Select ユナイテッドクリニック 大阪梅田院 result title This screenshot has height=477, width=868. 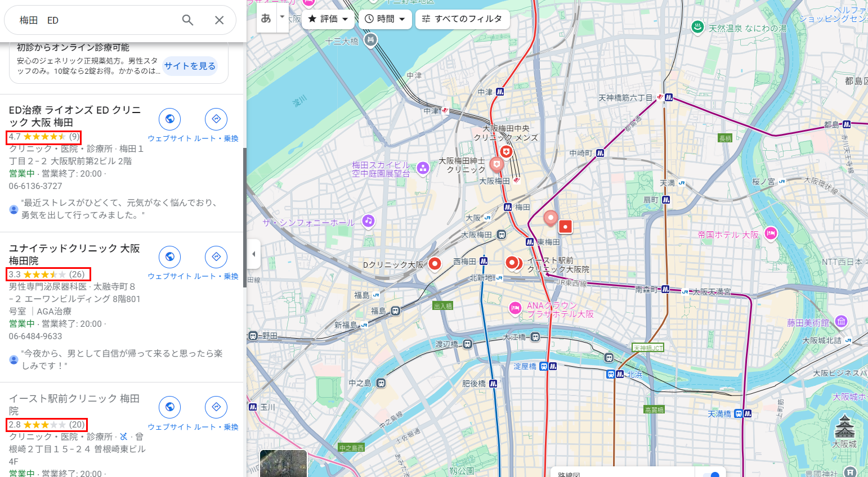tap(74, 254)
